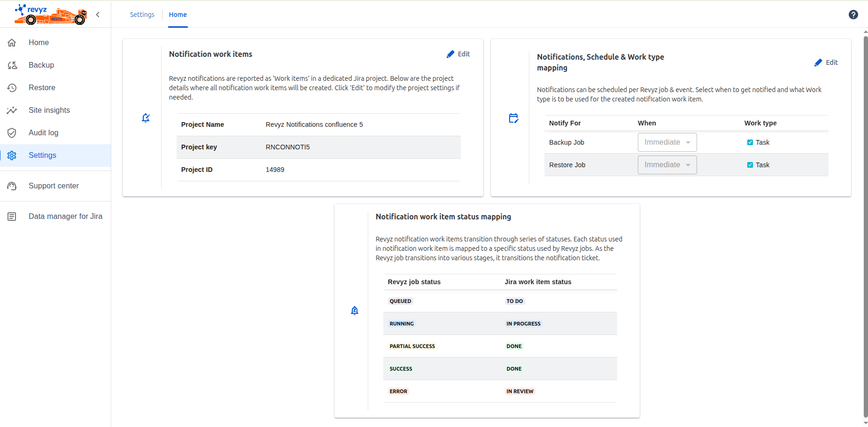Switch to the Home tab
Screen dimensions: 868x427
pyautogui.click(x=178, y=15)
